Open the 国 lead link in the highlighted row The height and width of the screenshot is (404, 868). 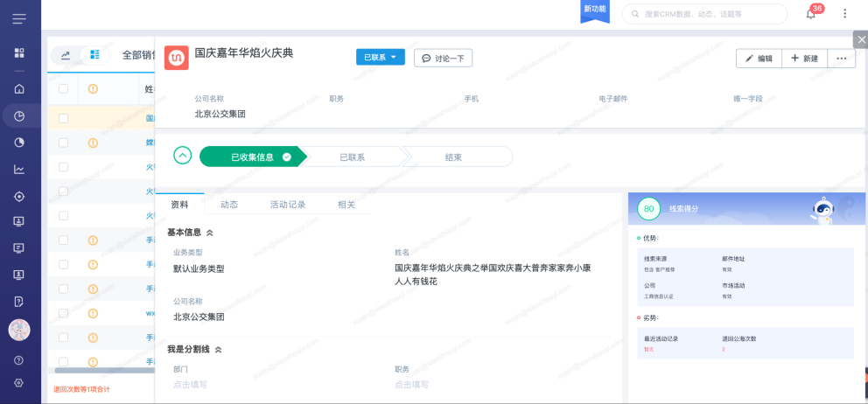(150, 118)
